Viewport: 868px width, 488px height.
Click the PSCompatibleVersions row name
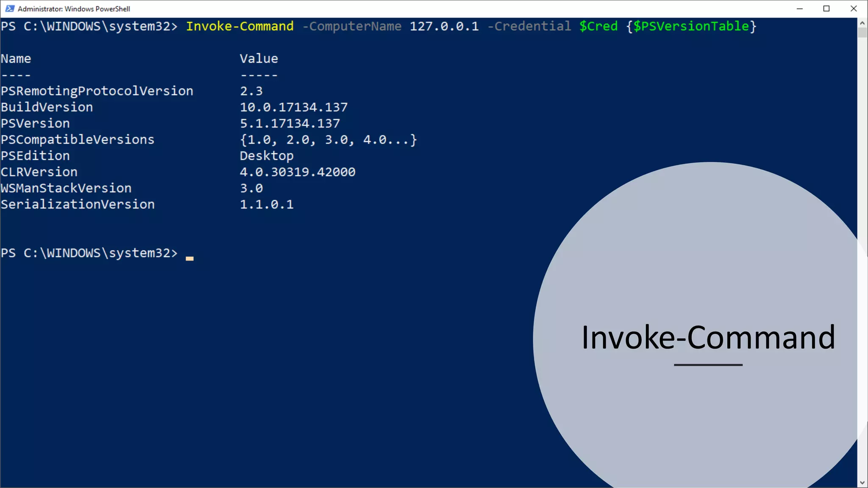coord(78,140)
